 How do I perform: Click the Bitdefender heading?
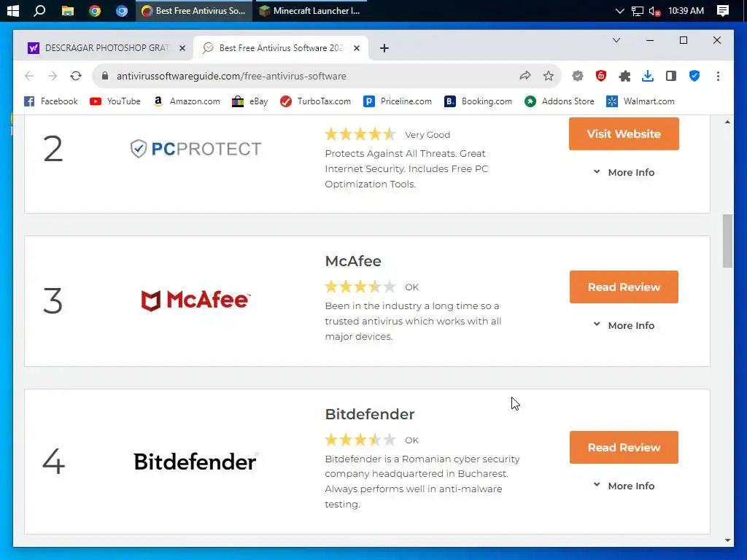tap(370, 414)
